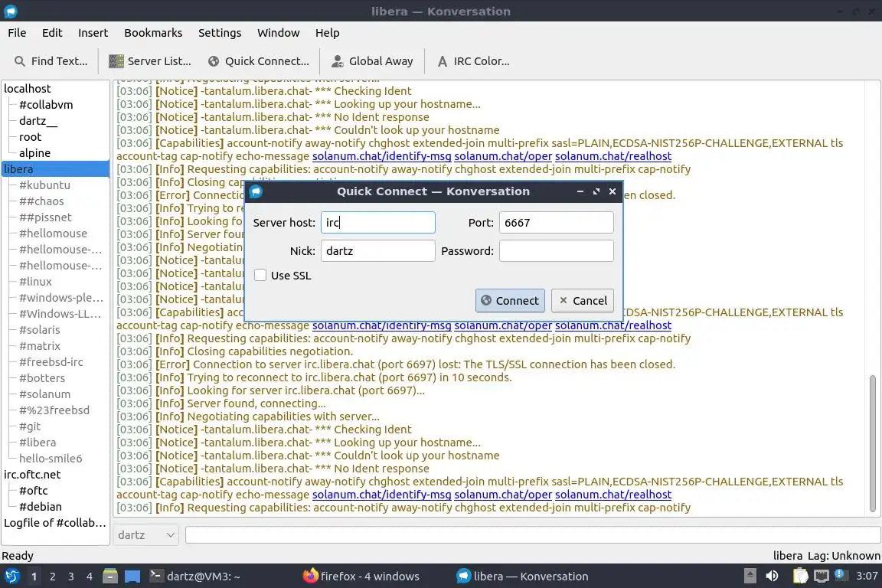Focus the Password field in Quick Connect

557,251
